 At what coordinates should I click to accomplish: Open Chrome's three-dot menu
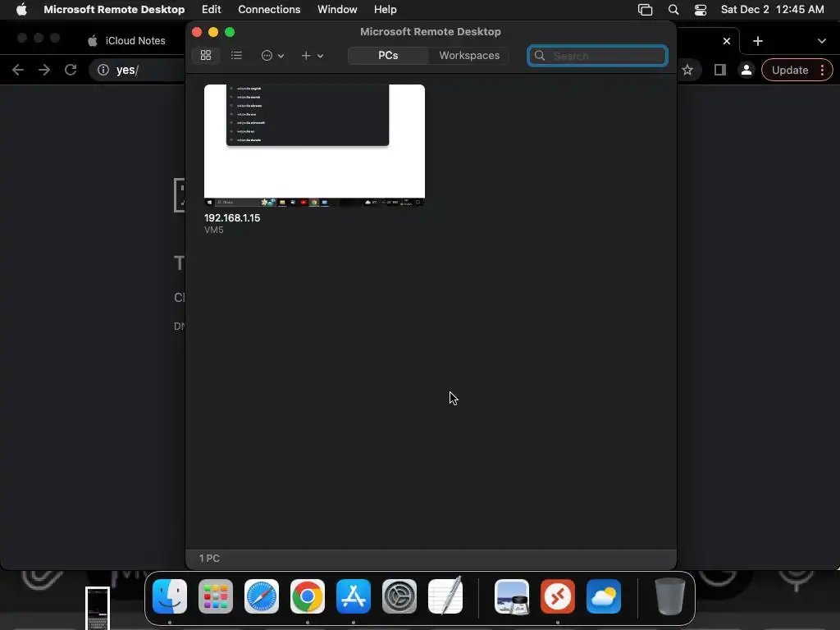tap(822, 70)
